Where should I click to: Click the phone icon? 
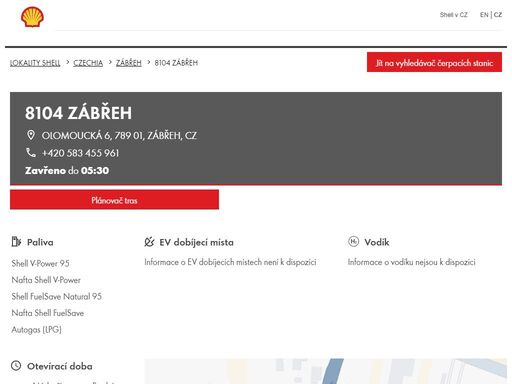(31, 153)
